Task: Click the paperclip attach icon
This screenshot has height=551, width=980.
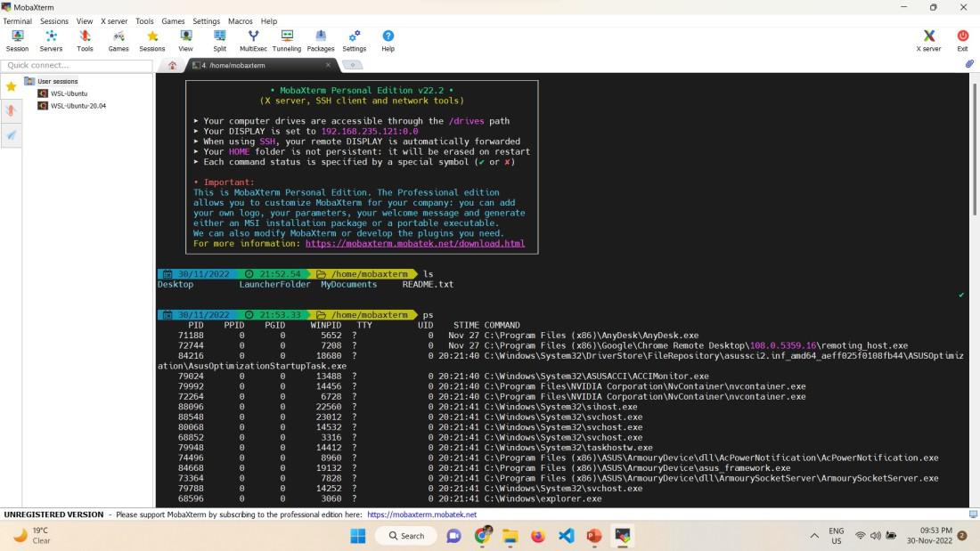Action: [970, 64]
